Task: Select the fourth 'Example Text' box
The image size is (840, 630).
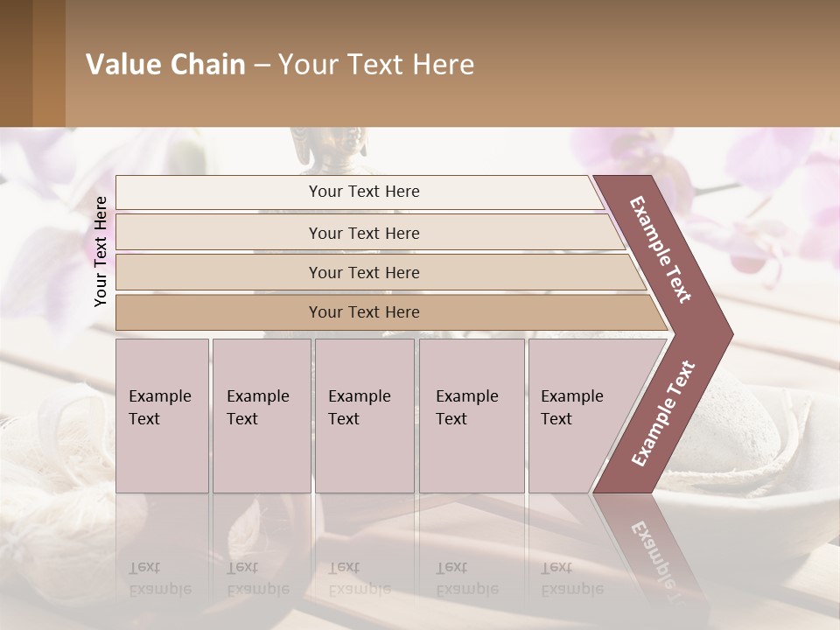Action: click(x=472, y=416)
